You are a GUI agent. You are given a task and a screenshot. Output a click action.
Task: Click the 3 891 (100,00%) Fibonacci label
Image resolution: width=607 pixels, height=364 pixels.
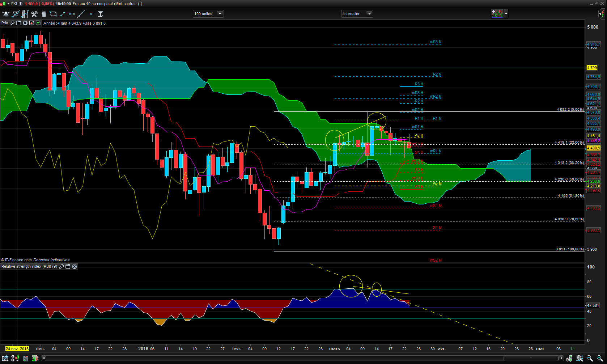coord(570,249)
